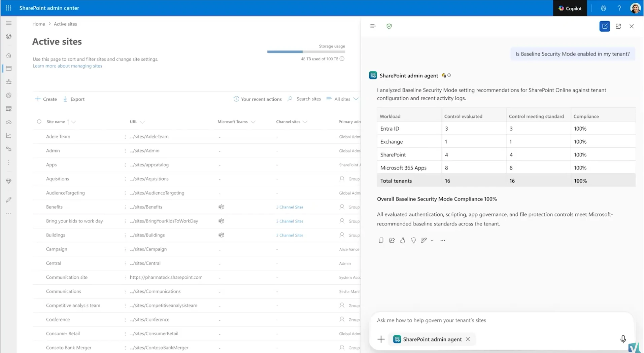Screen dimensions: 644x353
Task: Open the chat history list icon
Action: point(373,26)
